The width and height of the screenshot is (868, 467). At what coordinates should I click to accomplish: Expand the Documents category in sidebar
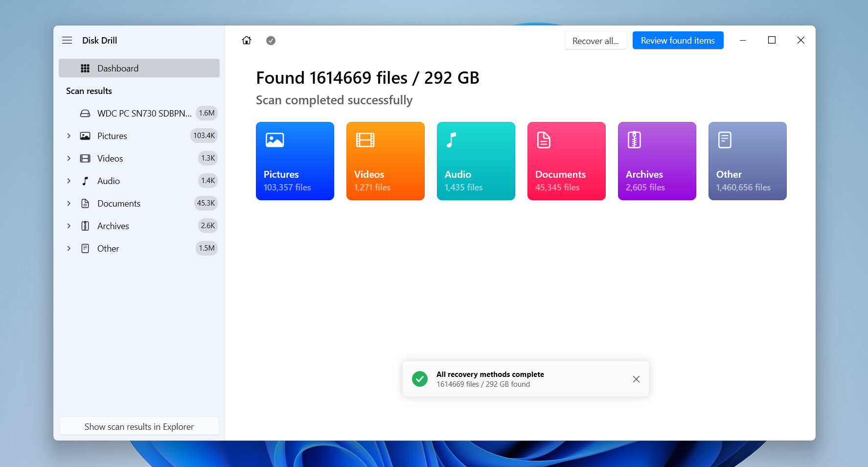click(x=69, y=204)
